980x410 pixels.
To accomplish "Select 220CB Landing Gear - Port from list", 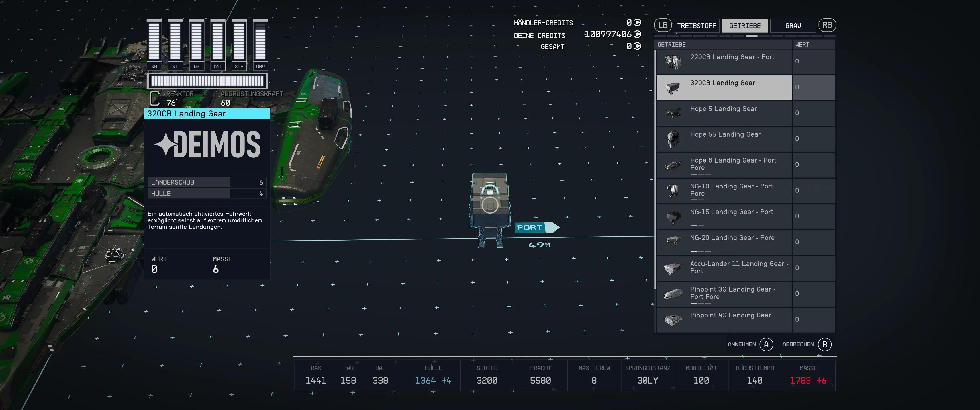I will [x=746, y=62].
